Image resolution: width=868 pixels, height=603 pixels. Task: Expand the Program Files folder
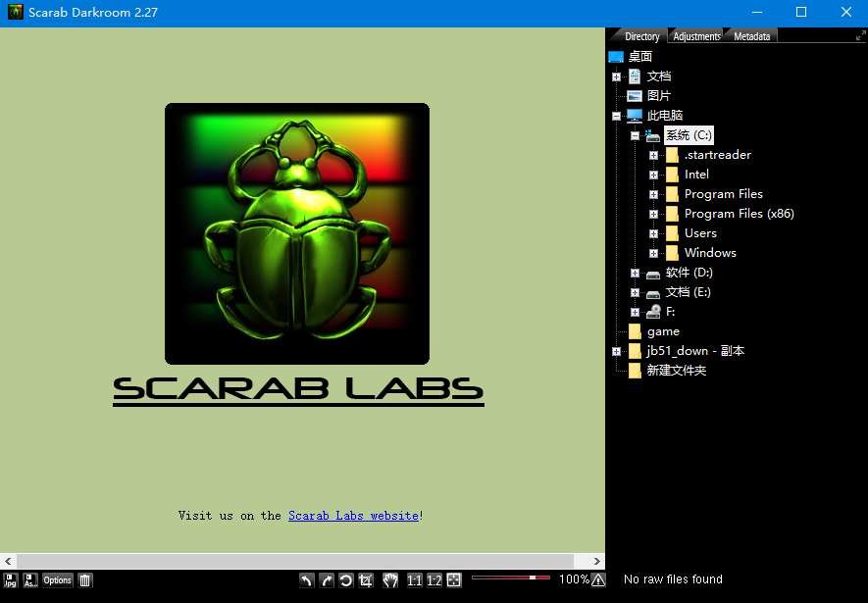[x=654, y=195]
